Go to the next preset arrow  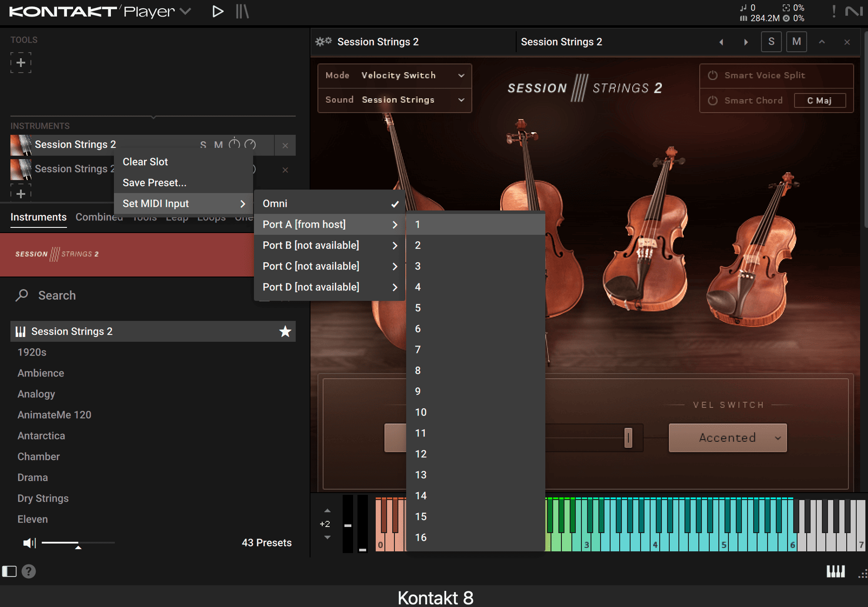746,42
